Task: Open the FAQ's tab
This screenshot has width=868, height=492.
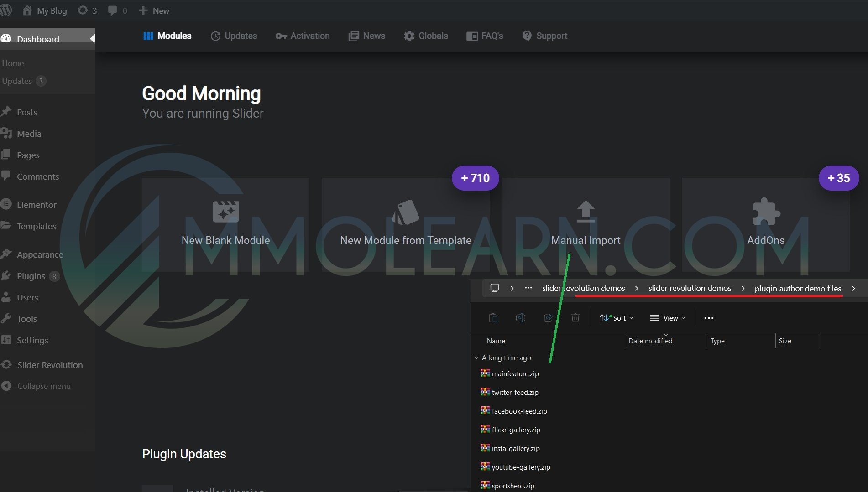Action: coord(485,36)
